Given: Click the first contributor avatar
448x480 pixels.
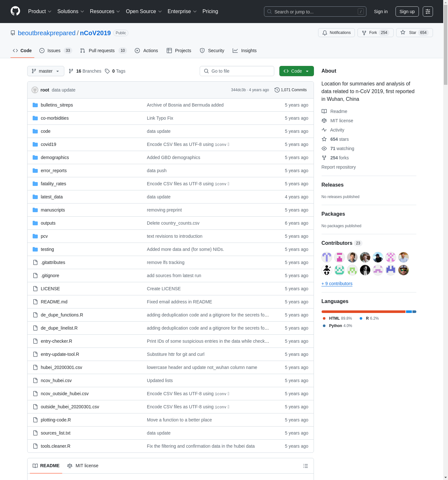Looking at the screenshot, I should 326,257.
